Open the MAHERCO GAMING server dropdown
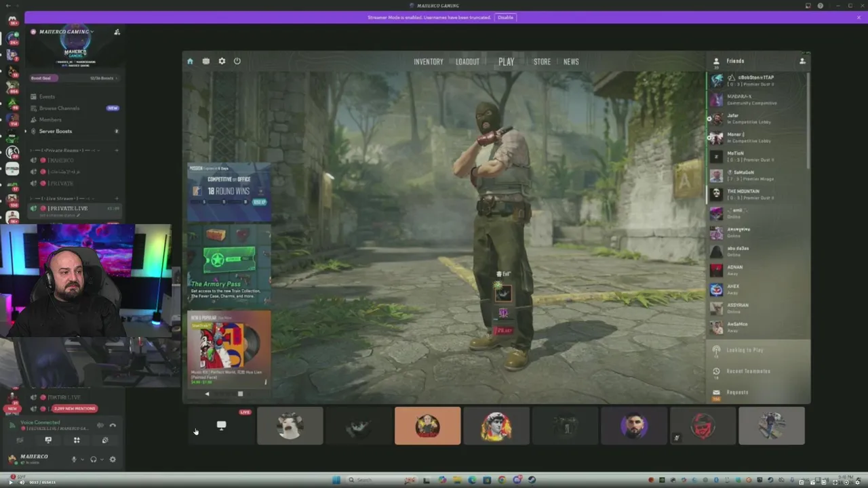 tap(66, 32)
